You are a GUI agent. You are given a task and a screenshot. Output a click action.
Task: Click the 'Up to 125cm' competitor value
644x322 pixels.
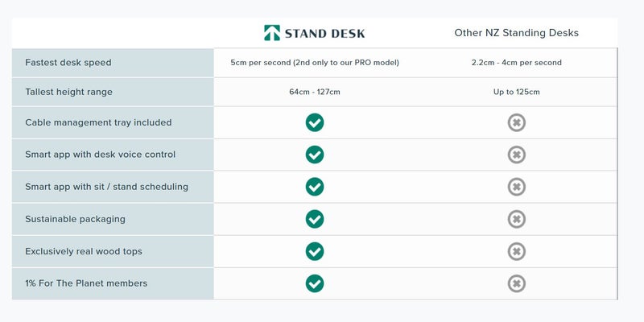(x=516, y=92)
